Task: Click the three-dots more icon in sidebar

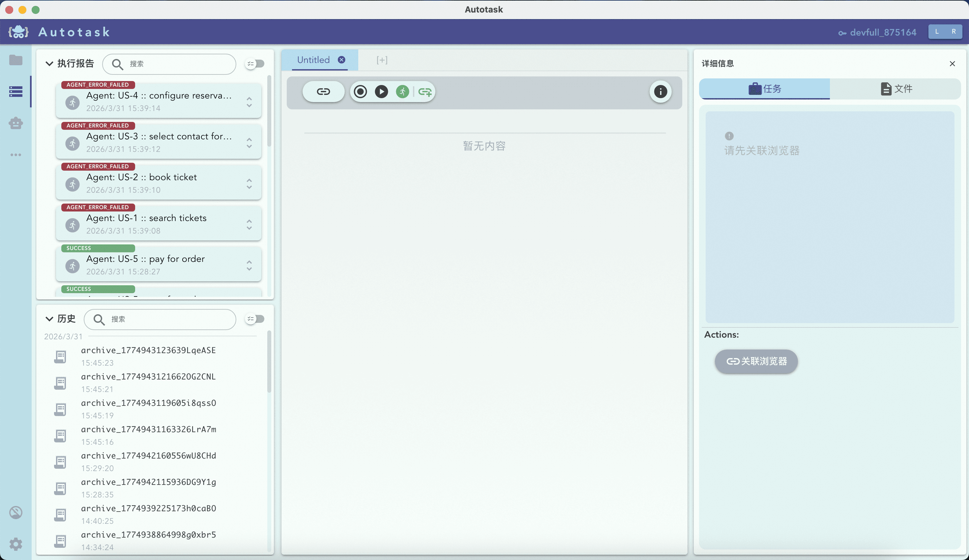Action: [x=16, y=154]
